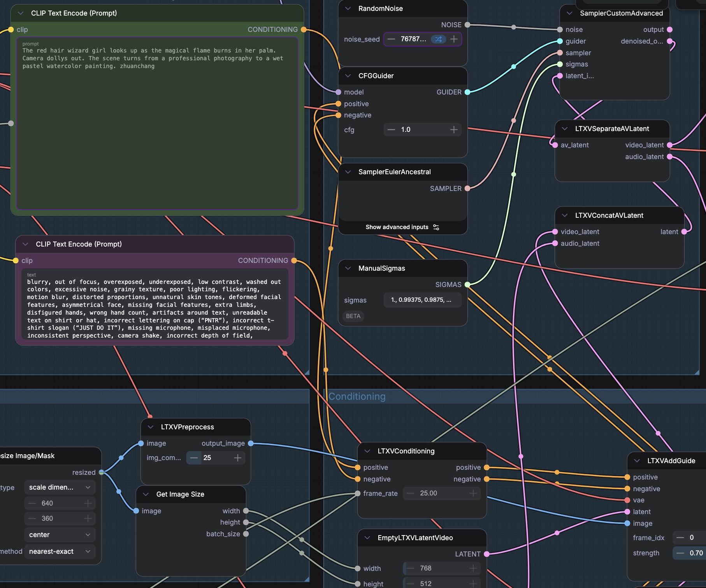Image resolution: width=706 pixels, height=588 pixels.
Task: Click the SIGMAS output socket
Action: tap(467, 285)
